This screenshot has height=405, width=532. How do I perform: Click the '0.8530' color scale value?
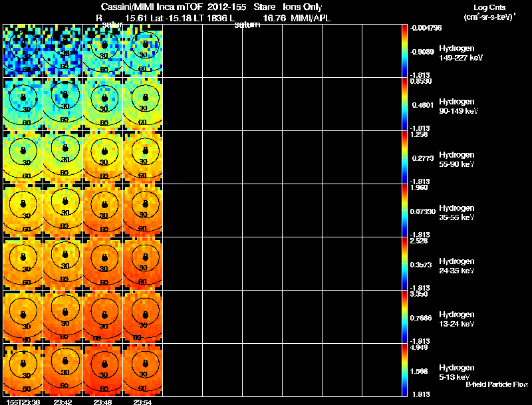(421, 81)
